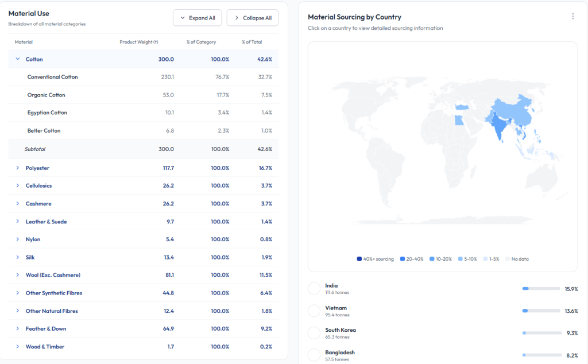
Task: Expand the Feather & Down row
Action: [18, 329]
